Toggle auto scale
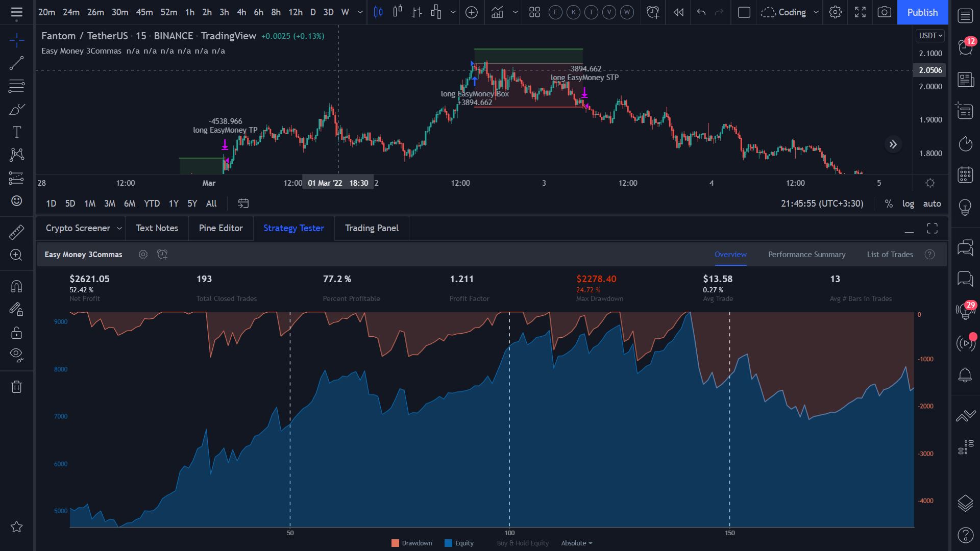Screen dimensions: 980x551 [x=932, y=204]
